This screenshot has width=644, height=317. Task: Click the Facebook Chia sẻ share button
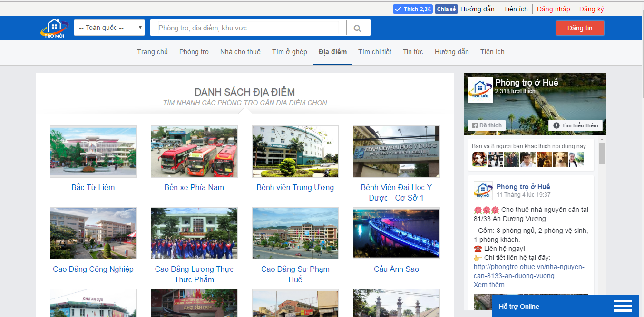446,9
